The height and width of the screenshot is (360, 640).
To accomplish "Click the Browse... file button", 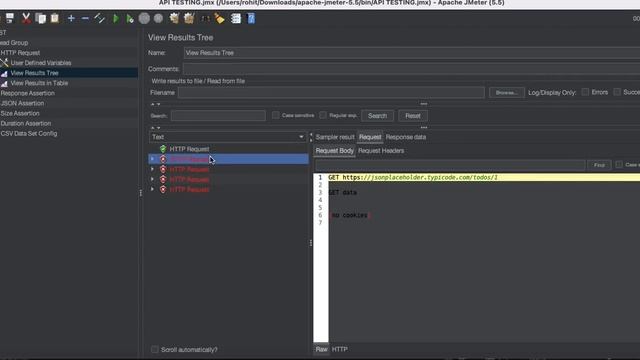I will coord(507,93).
